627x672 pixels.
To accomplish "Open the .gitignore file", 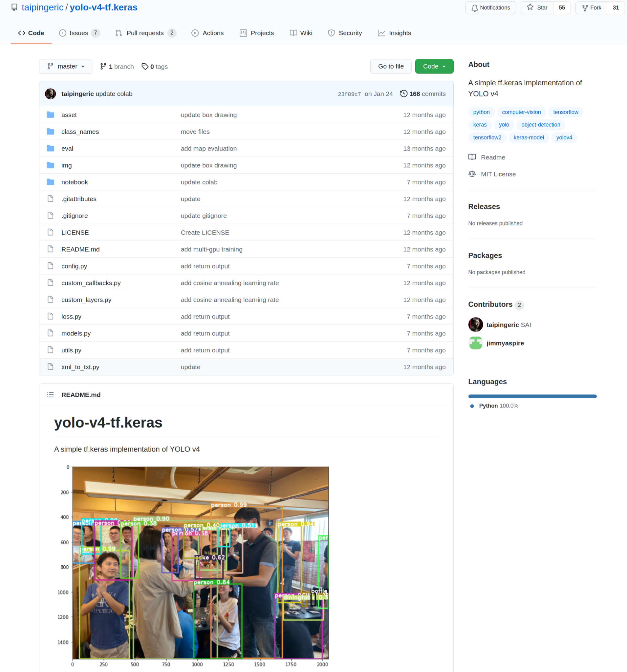I will [x=75, y=216].
